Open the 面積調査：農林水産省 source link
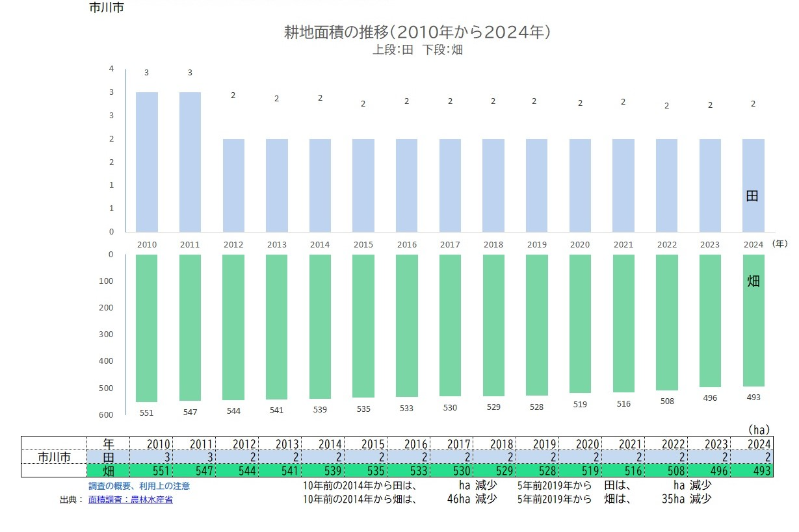Screen dimensions: 799x532 130,500
